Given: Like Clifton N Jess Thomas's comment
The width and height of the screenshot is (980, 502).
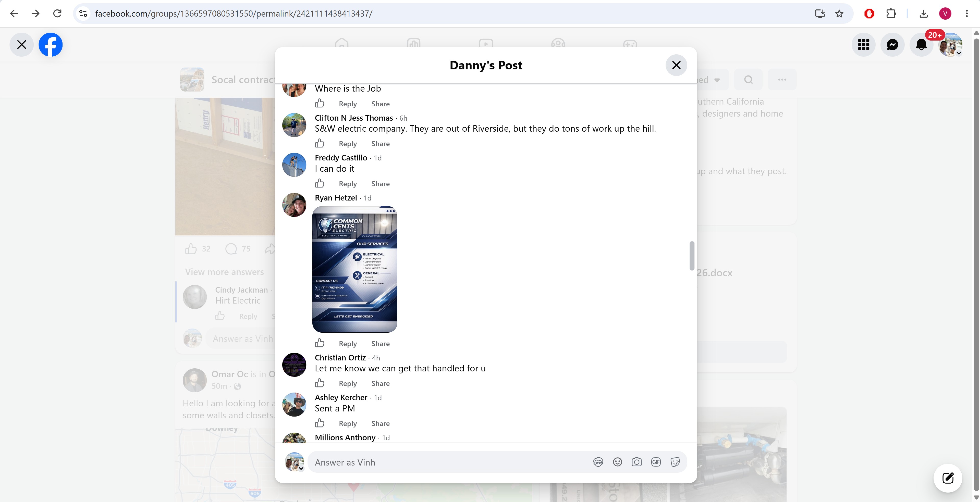Looking at the screenshot, I should point(320,143).
